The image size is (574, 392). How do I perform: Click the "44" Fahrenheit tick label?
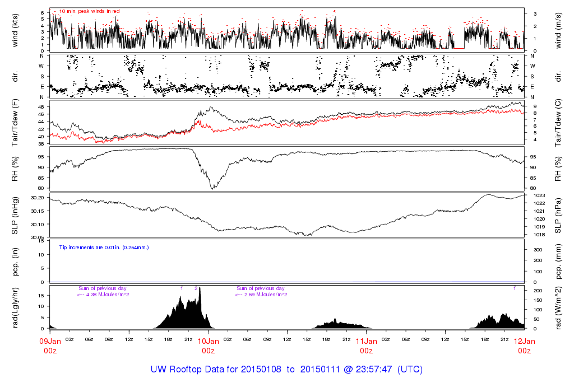tap(41, 122)
